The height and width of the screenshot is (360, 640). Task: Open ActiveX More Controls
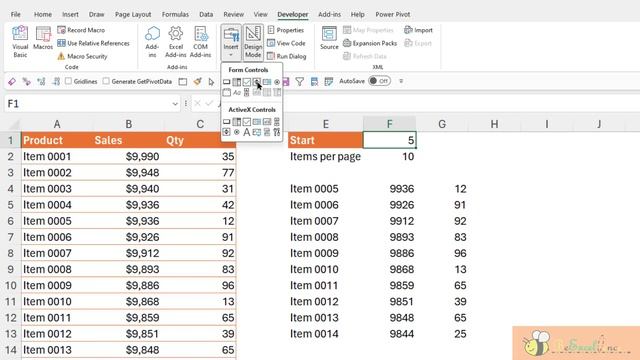277,132
